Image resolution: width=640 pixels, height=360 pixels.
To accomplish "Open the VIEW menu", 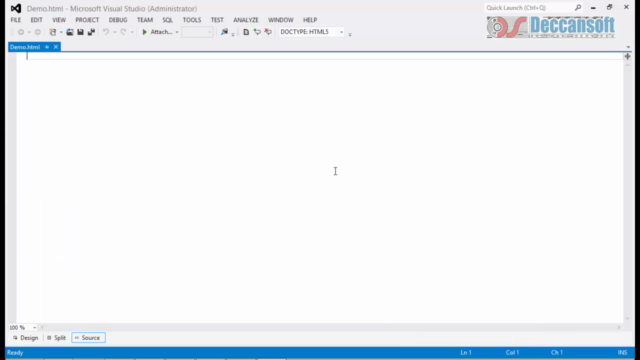I will click(x=59, y=20).
